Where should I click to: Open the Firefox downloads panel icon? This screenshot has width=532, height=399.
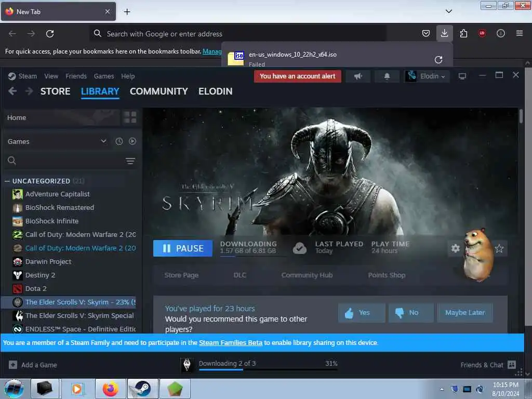(x=445, y=33)
